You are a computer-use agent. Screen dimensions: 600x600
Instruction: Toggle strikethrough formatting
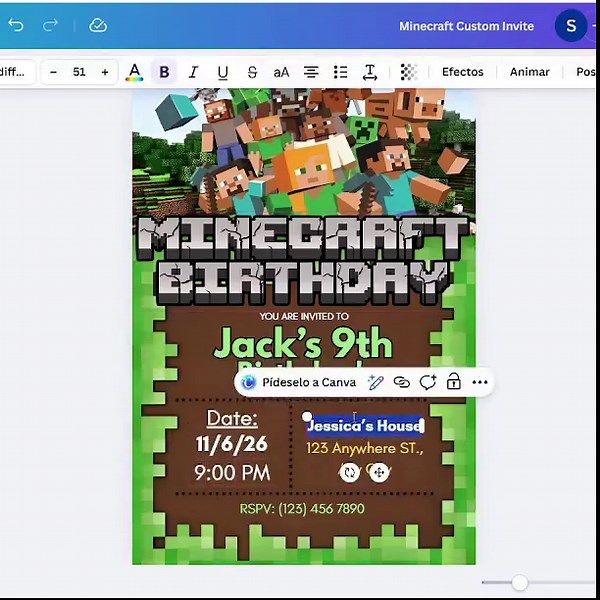(x=252, y=72)
